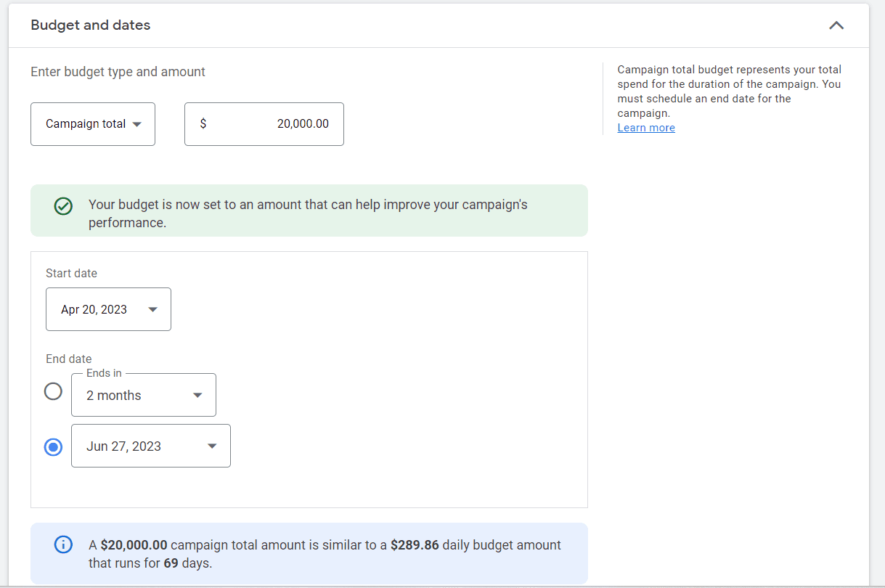Viewport: 885px width, 588px height.
Task: Click the dropdown arrow on the Start date field
Action: pos(152,309)
